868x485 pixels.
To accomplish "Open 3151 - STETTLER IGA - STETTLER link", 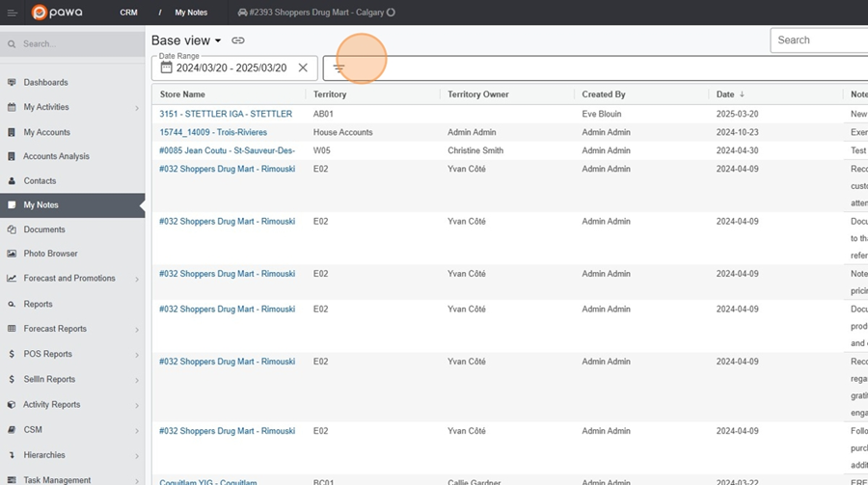I will coord(226,114).
